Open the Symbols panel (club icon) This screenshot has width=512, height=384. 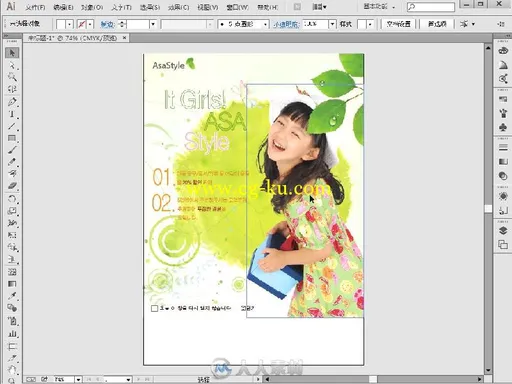tap(503, 127)
